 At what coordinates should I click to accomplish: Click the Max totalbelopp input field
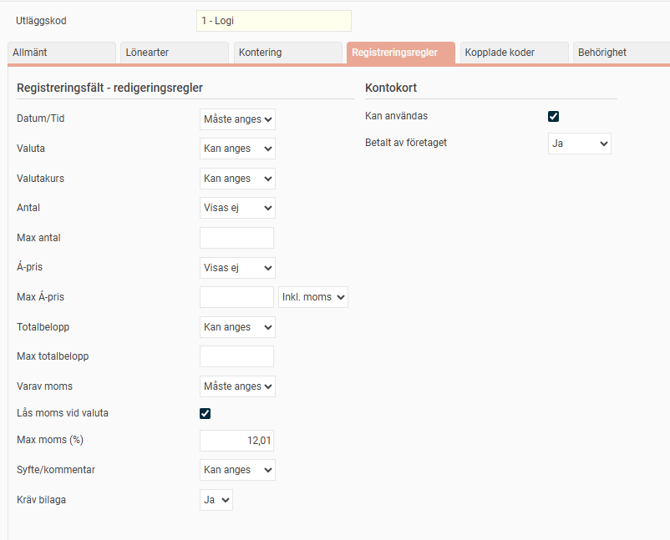coord(237,356)
